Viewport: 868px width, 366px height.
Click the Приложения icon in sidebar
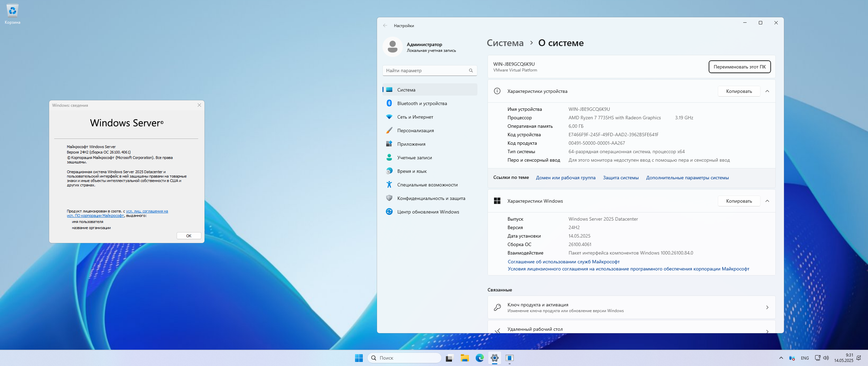[389, 144]
